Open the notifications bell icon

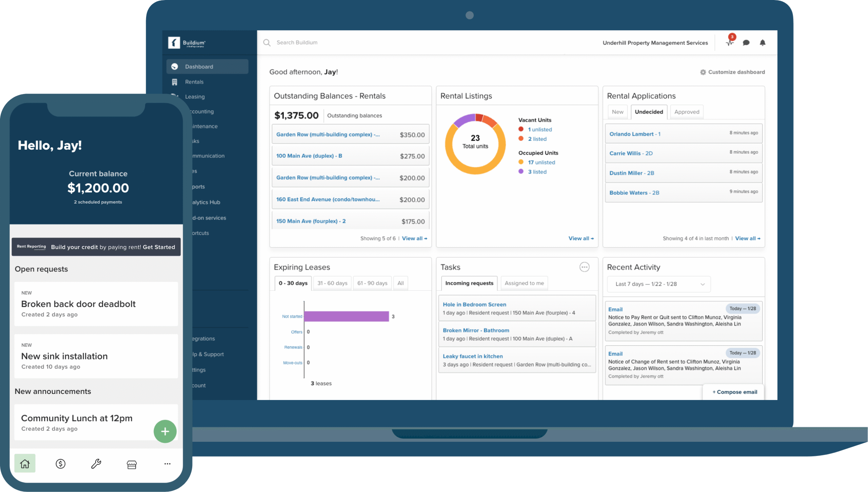pos(763,43)
